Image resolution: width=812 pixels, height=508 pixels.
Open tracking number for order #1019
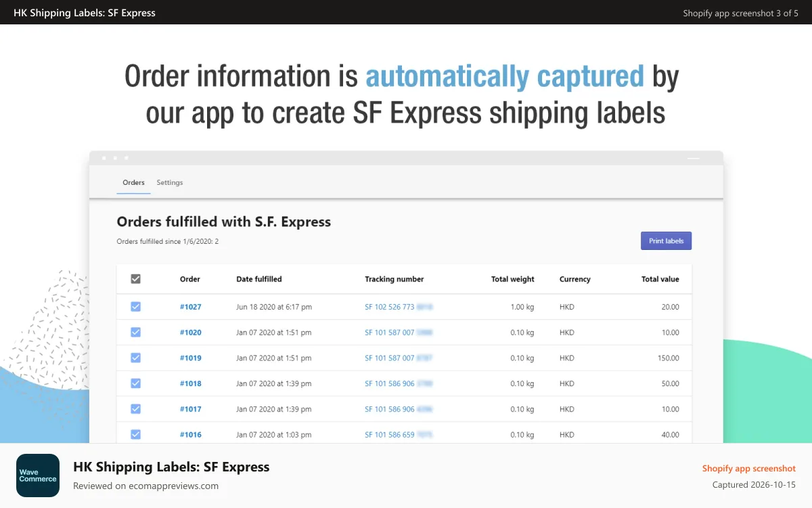coord(399,358)
